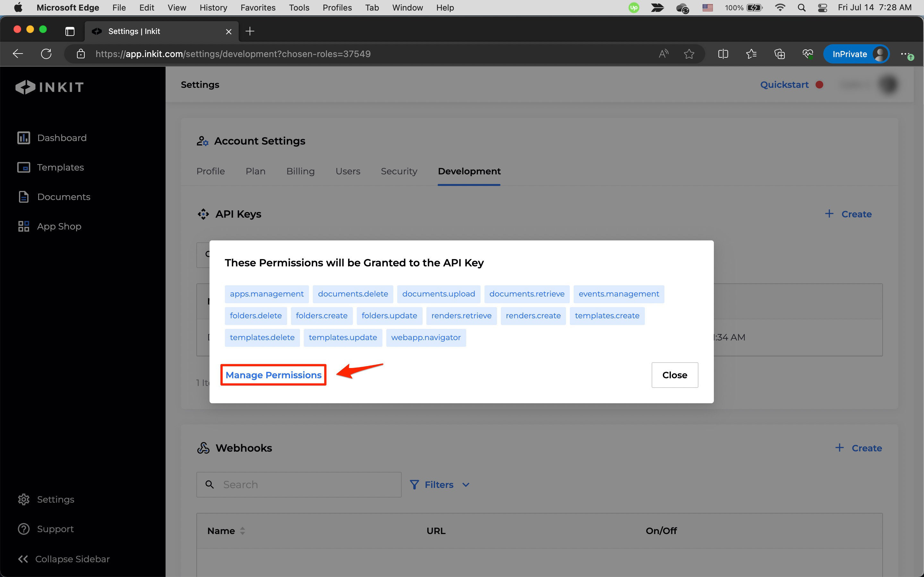Expand the Webhooks Filters dropdown
Image resolution: width=924 pixels, height=577 pixels.
pos(440,485)
